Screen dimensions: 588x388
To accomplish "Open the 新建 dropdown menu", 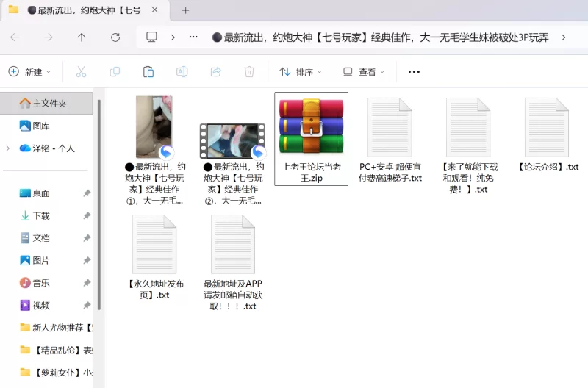I will point(29,72).
